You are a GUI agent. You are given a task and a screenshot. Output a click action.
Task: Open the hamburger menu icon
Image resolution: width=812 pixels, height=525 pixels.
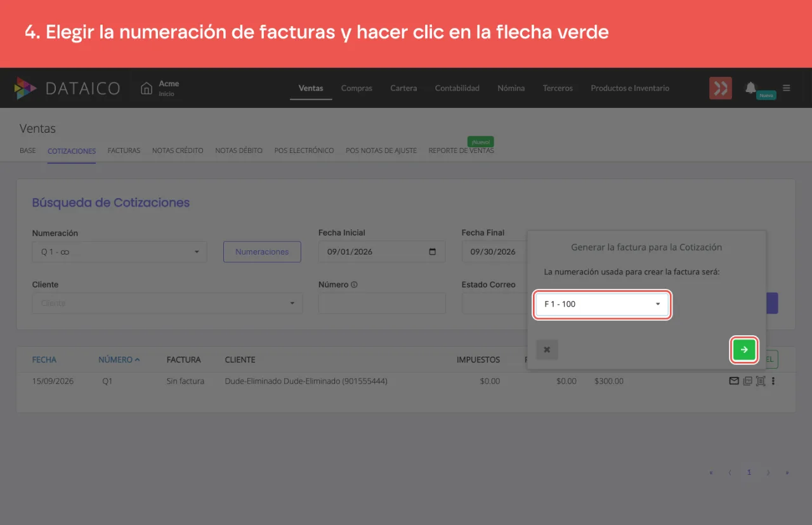click(x=787, y=88)
